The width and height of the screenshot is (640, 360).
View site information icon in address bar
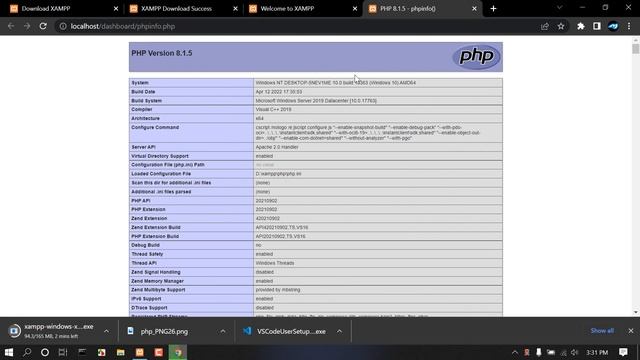(x=63, y=26)
